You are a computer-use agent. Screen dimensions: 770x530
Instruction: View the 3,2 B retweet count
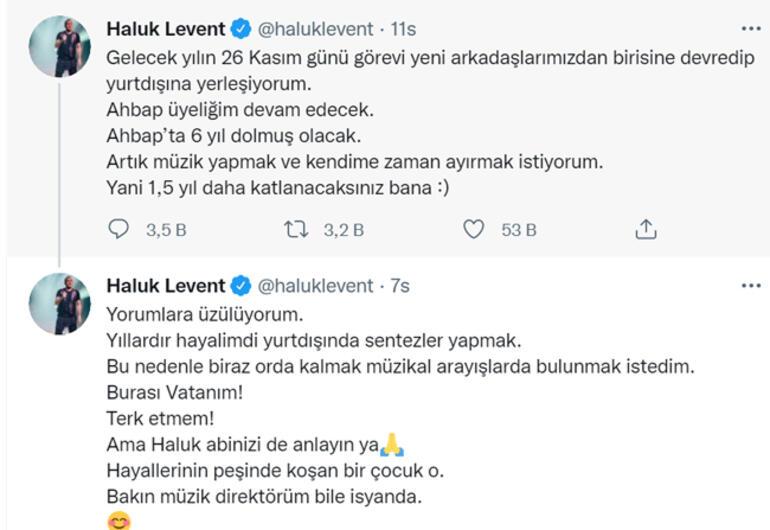pos(343,230)
